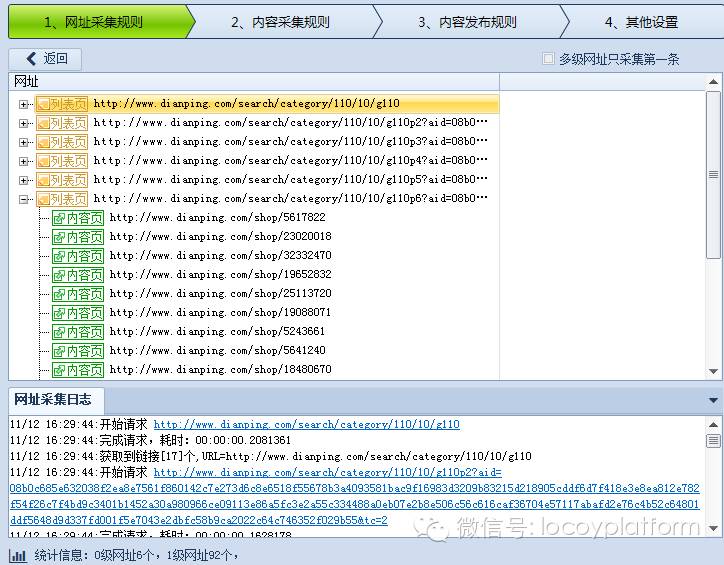Open log link to g110p2?aid= request
The height and width of the screenshot is (565, 724).
coord(327,473)
